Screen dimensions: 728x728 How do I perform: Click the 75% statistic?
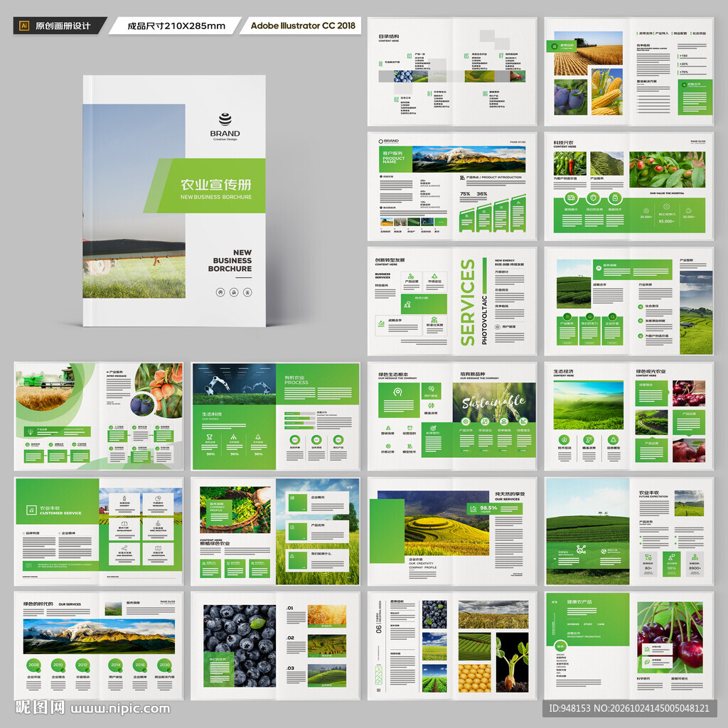[x=465, y=193]
